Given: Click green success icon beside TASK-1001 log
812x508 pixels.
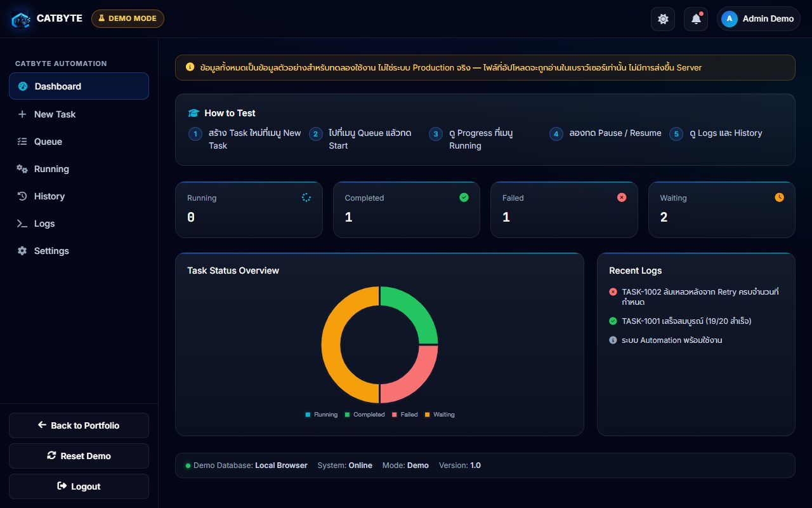Looking at the screenshot, I should [x=613, y=321].
